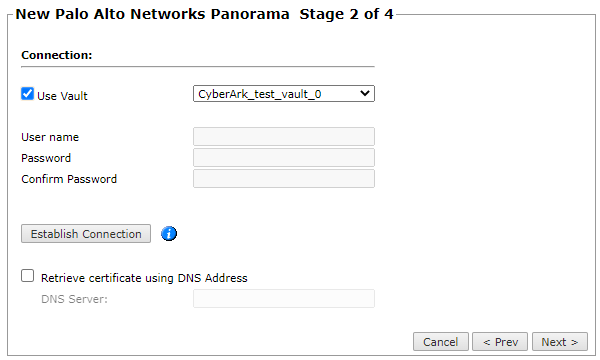The image size is (600, 360).
Task: Open the CyberArk_test_vault_0 vault dropdown
Action: [x=284, y=94]
